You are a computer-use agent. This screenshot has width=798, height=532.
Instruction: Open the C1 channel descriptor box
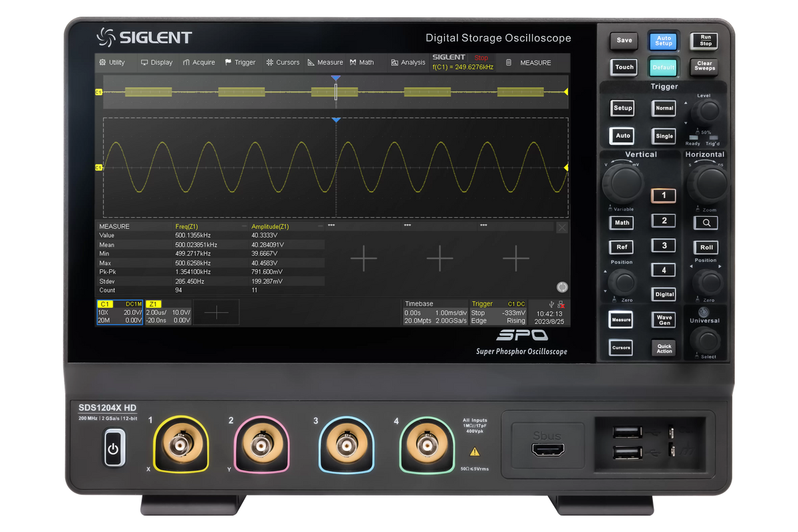tap(119, 311)
